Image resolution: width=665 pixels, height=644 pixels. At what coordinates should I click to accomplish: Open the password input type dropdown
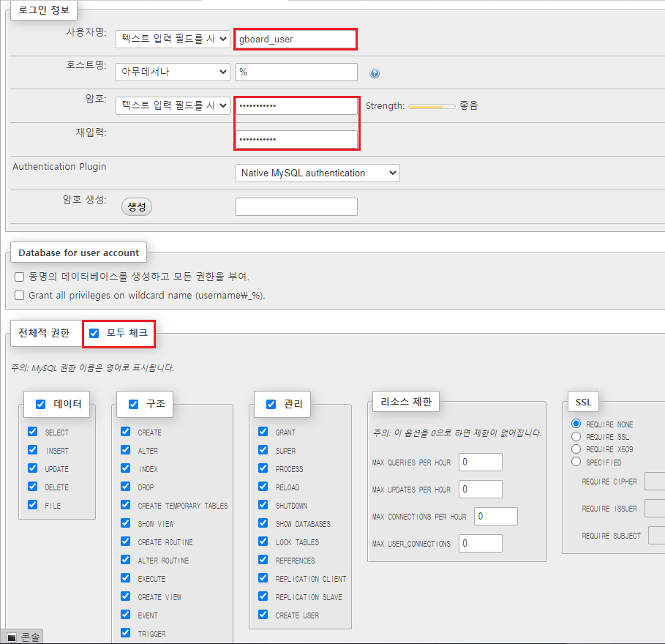click(x=173, y=105)
